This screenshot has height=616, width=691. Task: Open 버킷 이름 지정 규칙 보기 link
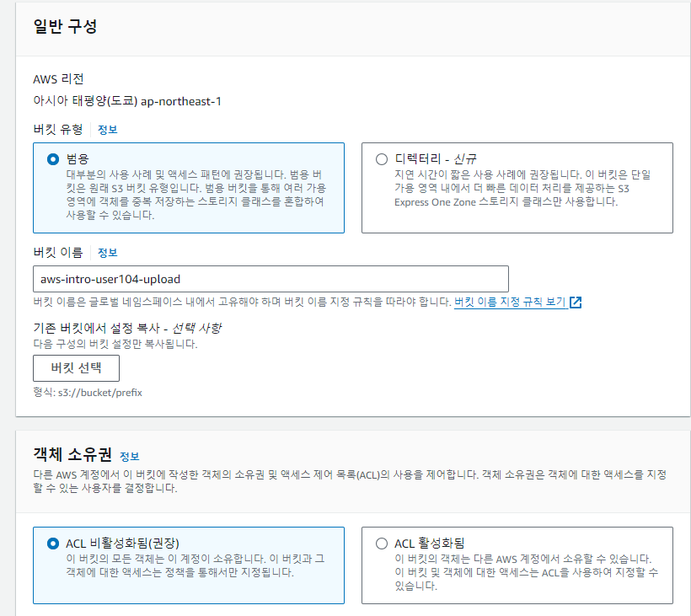tap(510, 302)
